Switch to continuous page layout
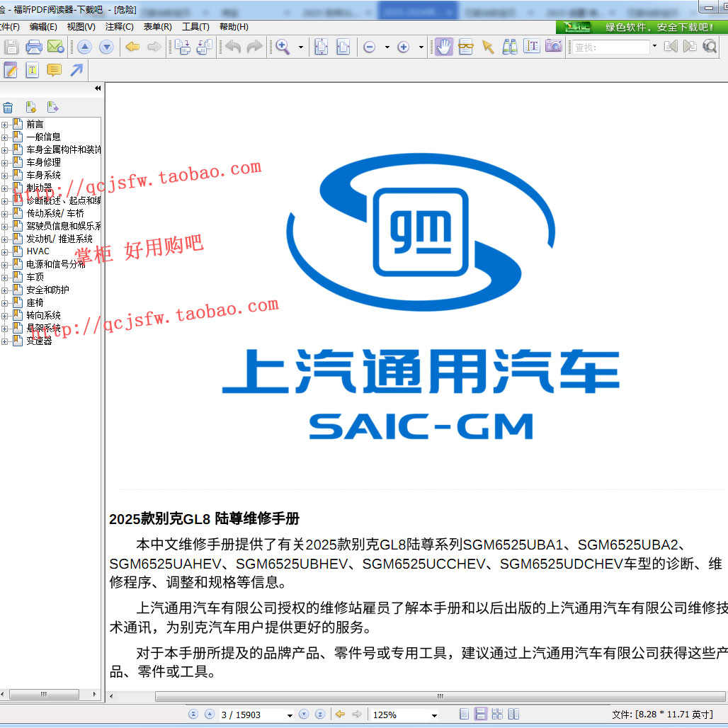Screen dimensions: 728x728 (x=481, y=714)
